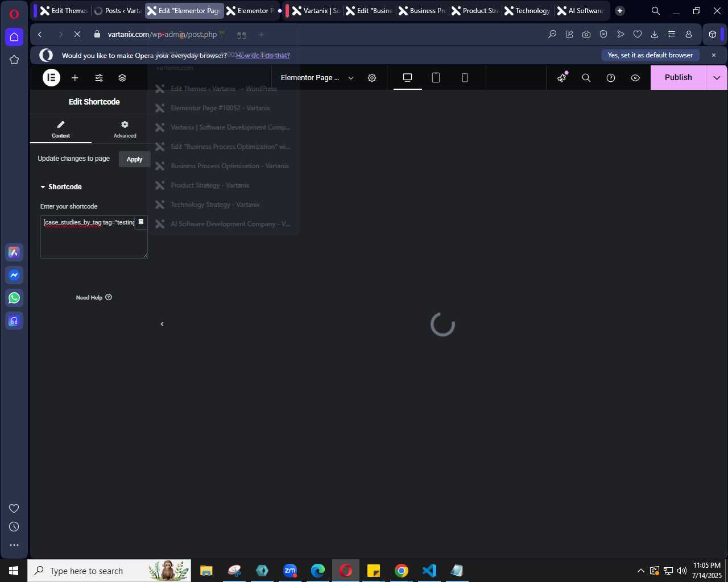Viewport: 728px width, 582px height.
Task: Open dynamic tags icon in shortcode field
Action: (x=141, y=222)
